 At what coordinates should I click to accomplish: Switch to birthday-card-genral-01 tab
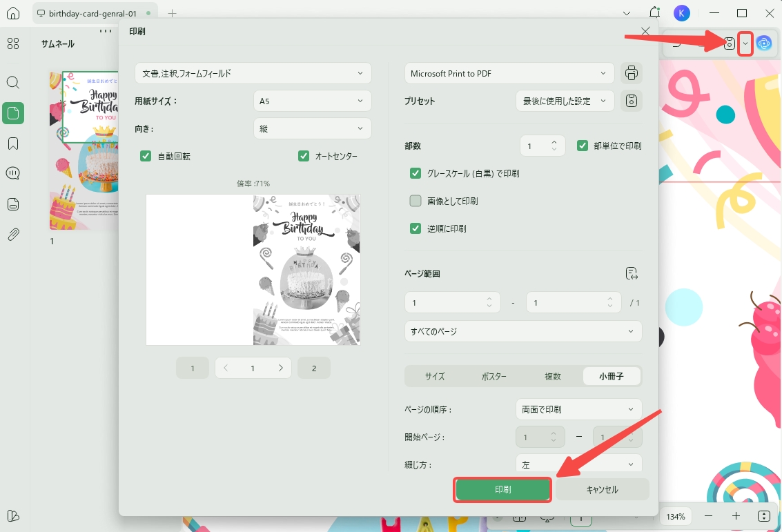coord(95,14)
